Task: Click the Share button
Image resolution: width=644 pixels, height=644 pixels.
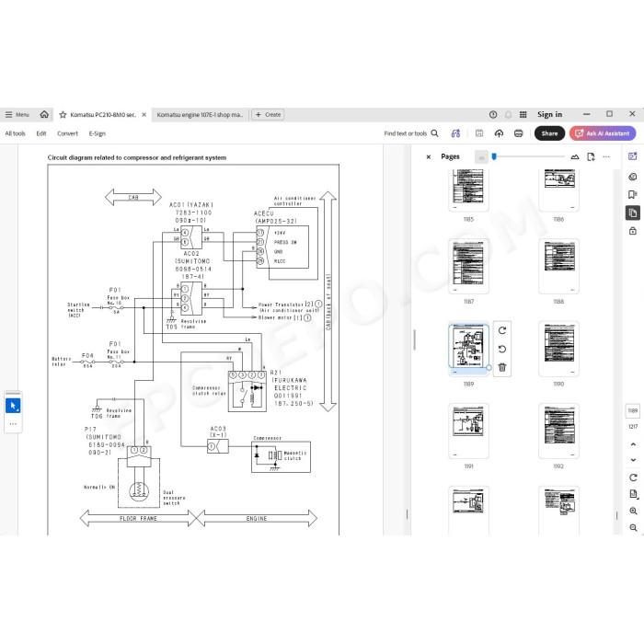Action: [549, 133]
